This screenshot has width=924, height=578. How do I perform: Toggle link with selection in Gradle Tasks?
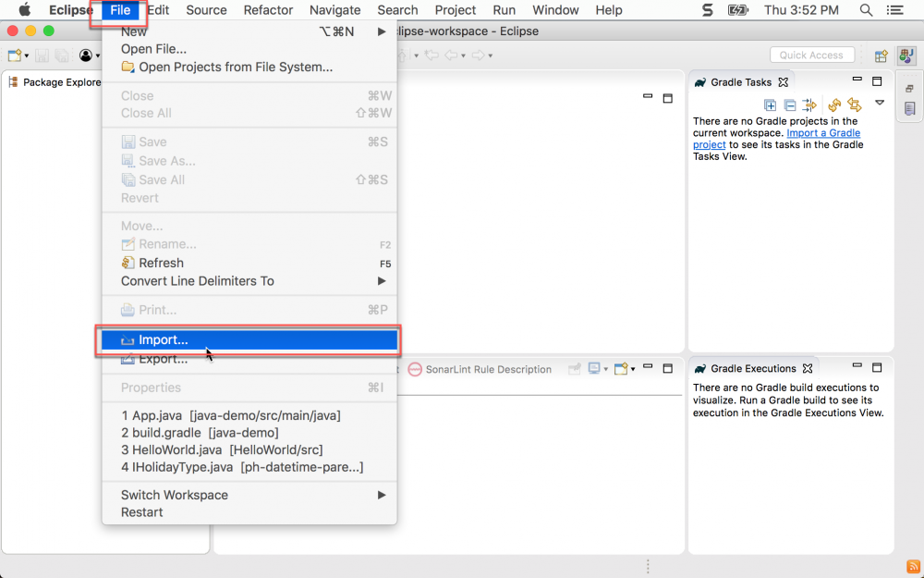tap(809, 105)
